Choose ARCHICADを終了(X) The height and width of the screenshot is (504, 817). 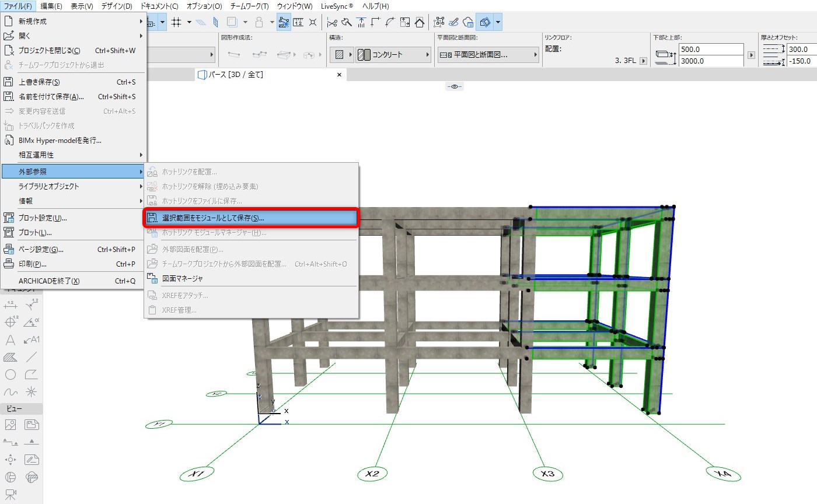pos(73,281)
